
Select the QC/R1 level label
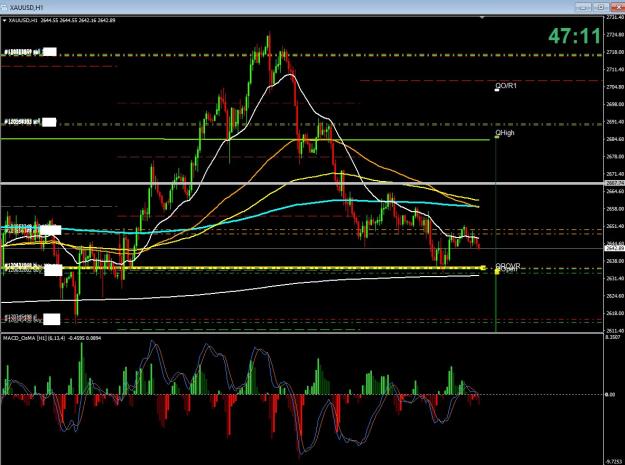[x=506, y=86]
